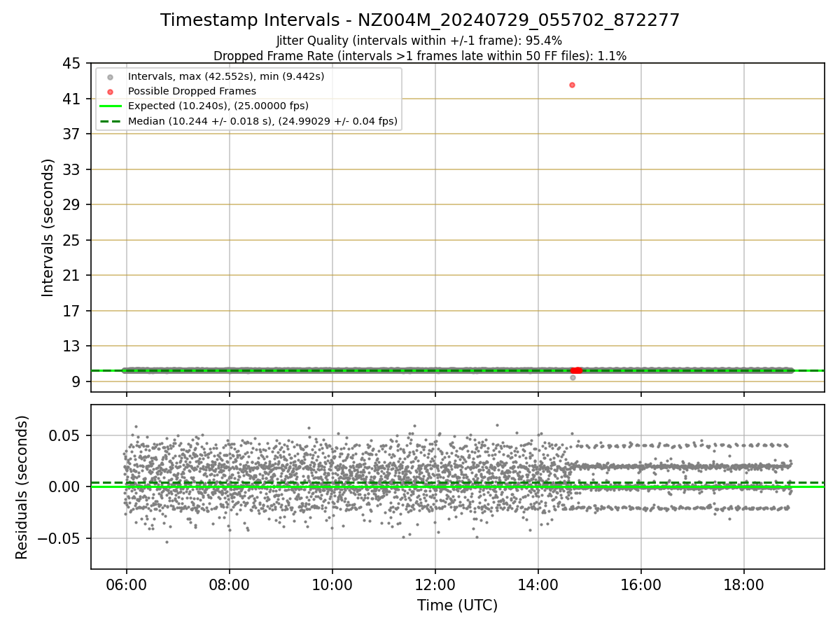Image resolution: width=840 pixels, height=630 pixels.
Task: Click the gray minimum-interval point below the 9.4s level
Action: tap(573, 377)
